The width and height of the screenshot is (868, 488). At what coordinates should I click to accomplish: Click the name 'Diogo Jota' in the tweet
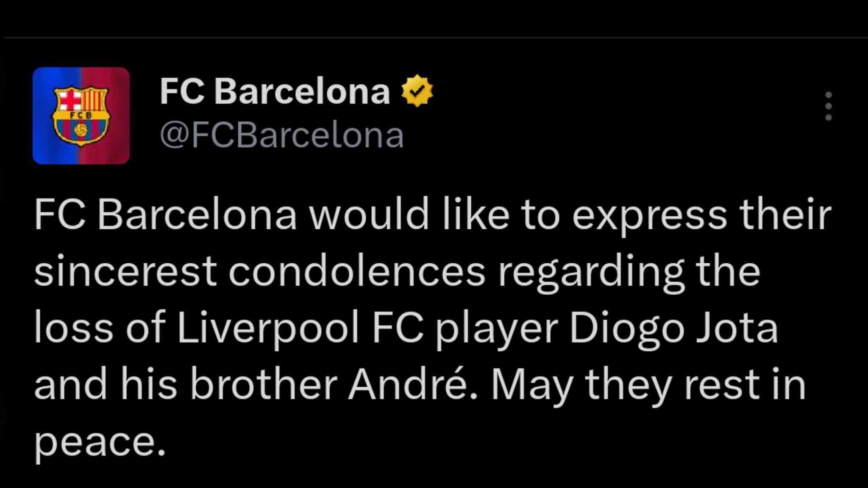click(673, 328)
